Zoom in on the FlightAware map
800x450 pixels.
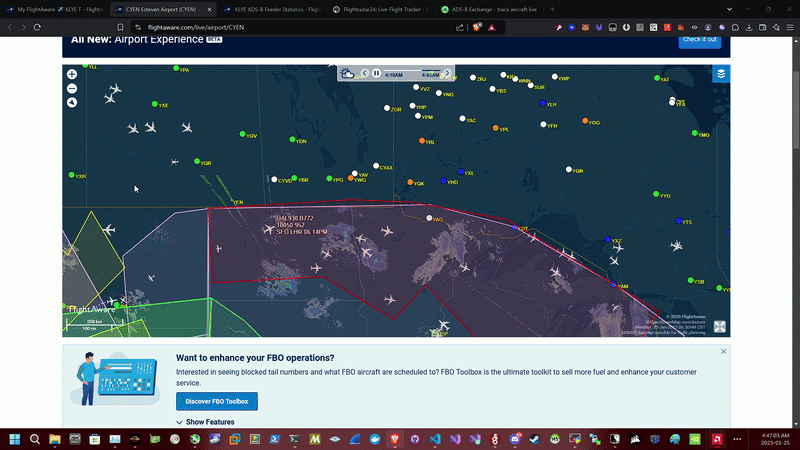72,74
